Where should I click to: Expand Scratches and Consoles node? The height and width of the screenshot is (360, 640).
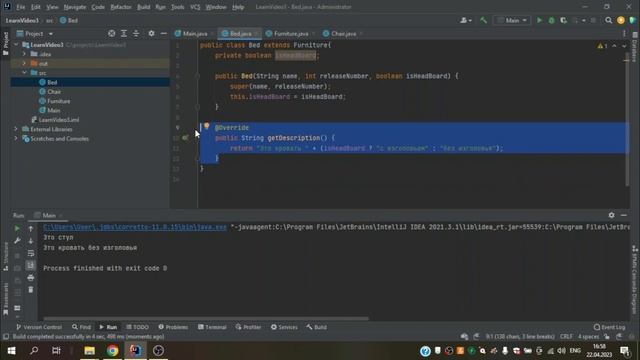[16, 138]
